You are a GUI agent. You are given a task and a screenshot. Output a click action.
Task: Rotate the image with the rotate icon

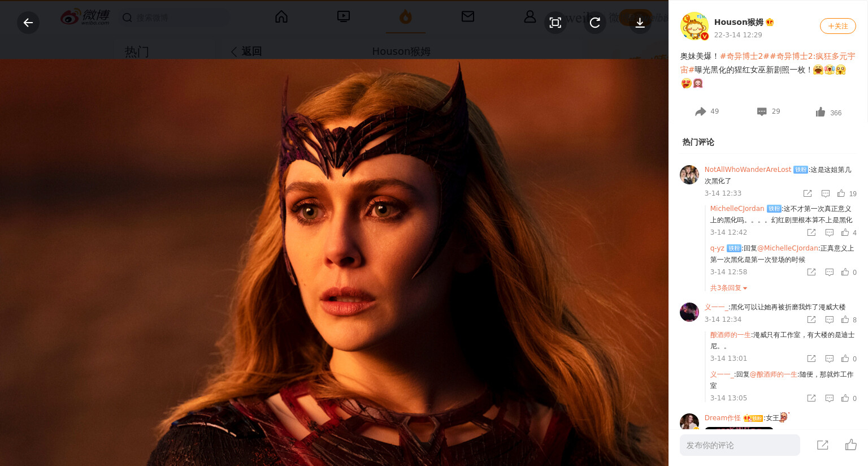[595, 23]
